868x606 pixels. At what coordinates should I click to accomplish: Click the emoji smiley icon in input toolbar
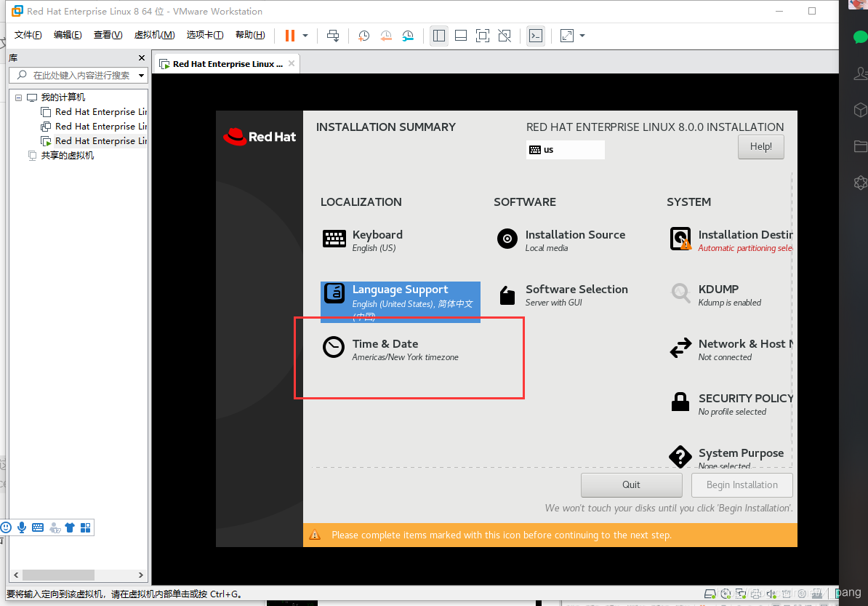(6, 527)
